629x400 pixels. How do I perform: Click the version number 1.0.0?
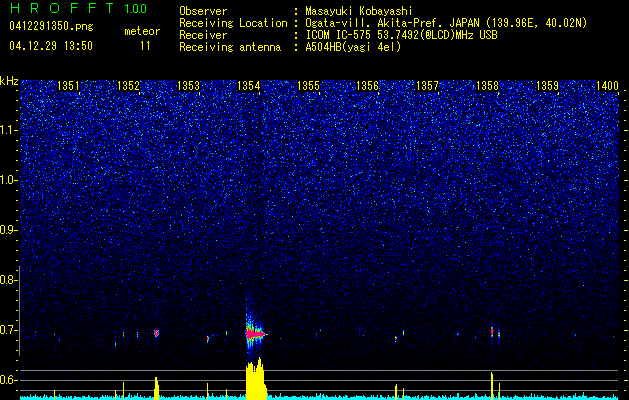point(136,8)
